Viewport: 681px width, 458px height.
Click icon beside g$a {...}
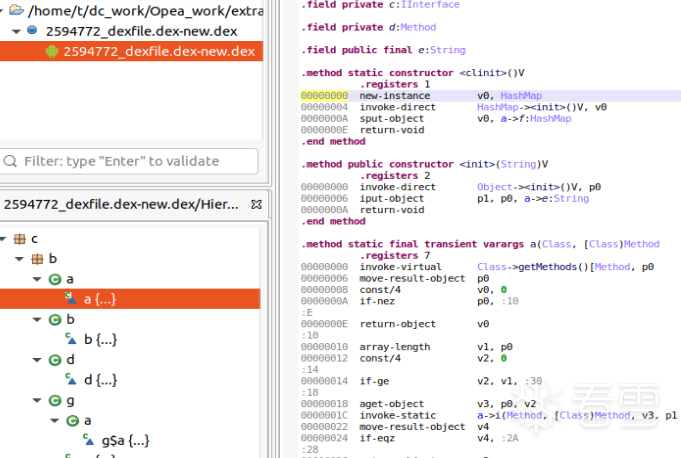89,439
